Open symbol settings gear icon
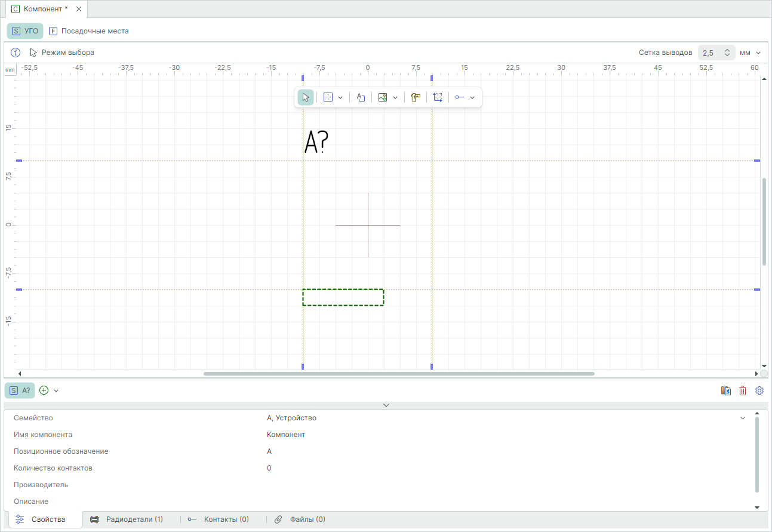 [x=759, y=390]
